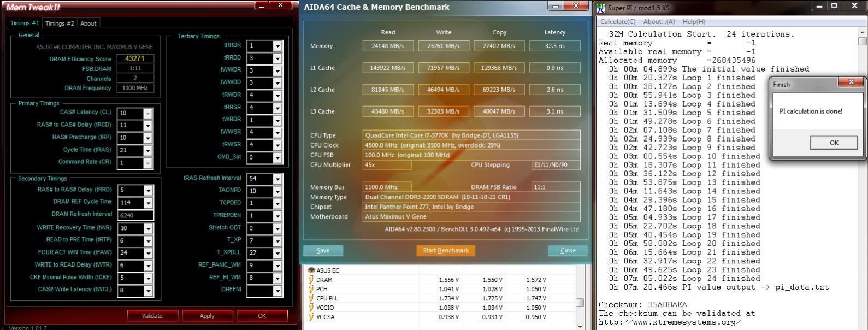Click the Validate button in Mem TweakIt
The width and height of the screenshot is (868, 330).
tap(152, 316)
